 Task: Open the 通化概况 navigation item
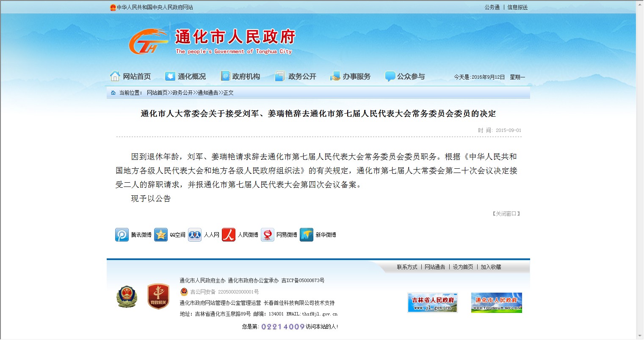pyautogui.click(x=185, y=77)
